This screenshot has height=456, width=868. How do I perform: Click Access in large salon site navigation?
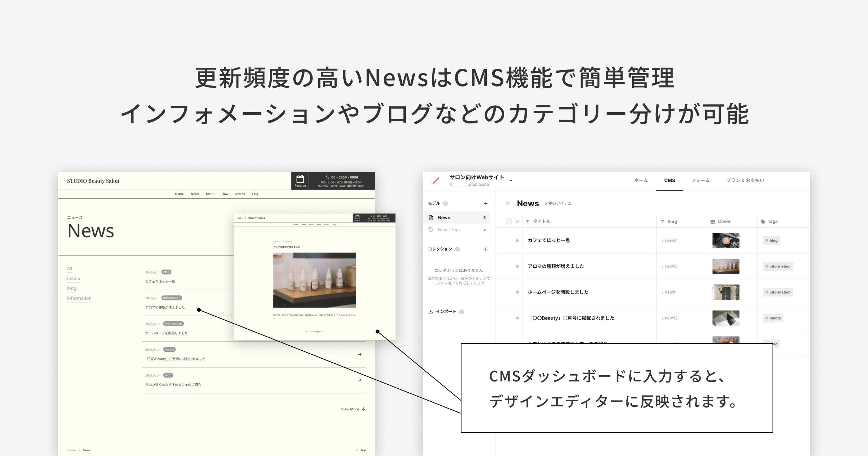tap(240, 194)
